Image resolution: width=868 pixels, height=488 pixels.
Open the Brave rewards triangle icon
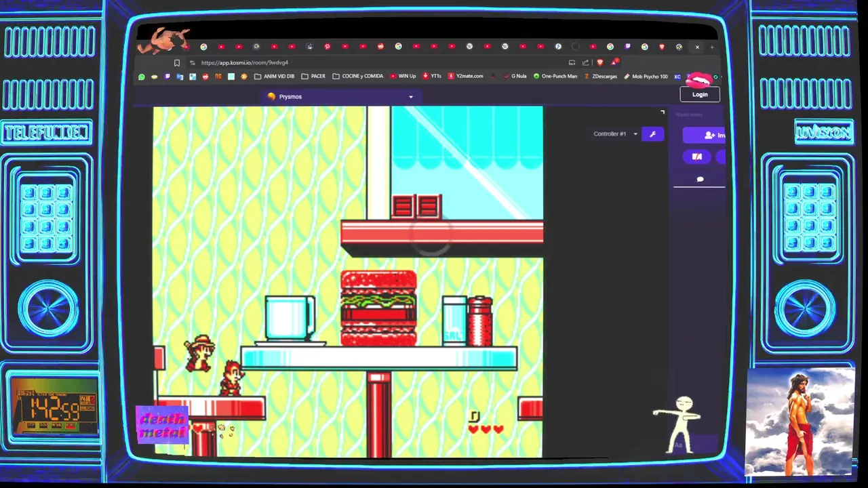tap(614, 62)
